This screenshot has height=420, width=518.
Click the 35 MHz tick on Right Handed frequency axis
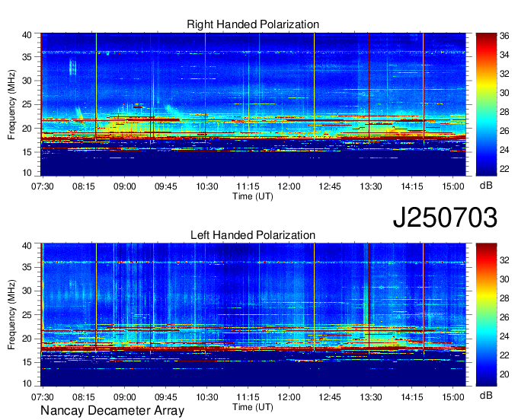pyautogui.click(x=27, y=57)
